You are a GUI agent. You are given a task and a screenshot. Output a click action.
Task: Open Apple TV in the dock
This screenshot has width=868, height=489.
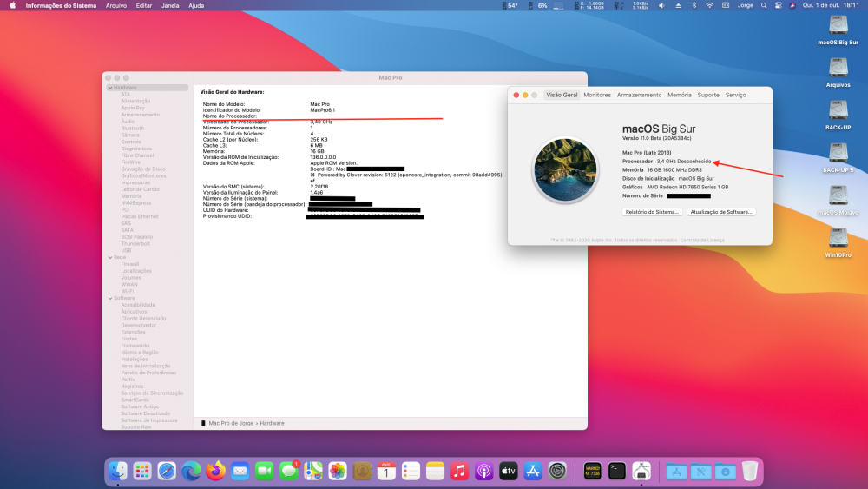tap(508, 472)
